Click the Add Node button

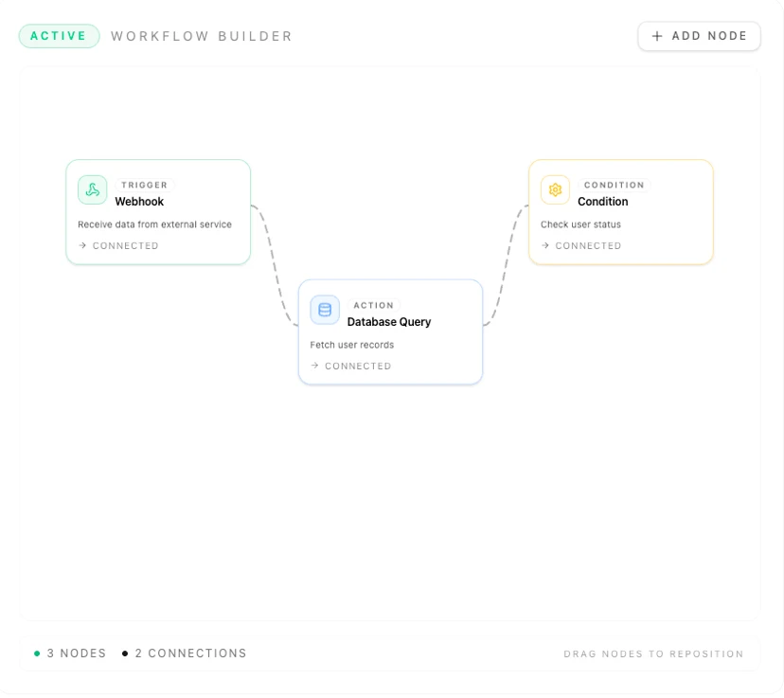699,36
